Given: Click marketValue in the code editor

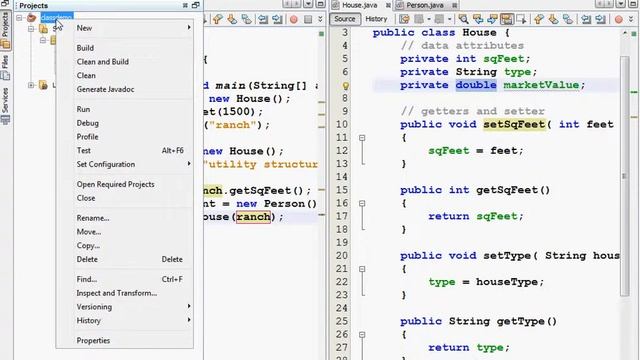Looking at the screenshot, I should click(x=541, y=85).
